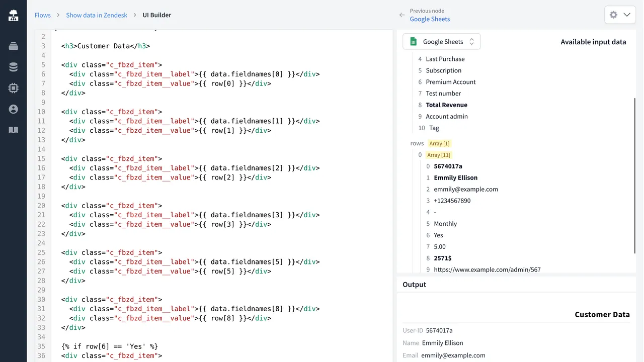This screenshot has width=644, height=362.
Task: Open the Google Sheets source selector
Action: click(442, 42)
